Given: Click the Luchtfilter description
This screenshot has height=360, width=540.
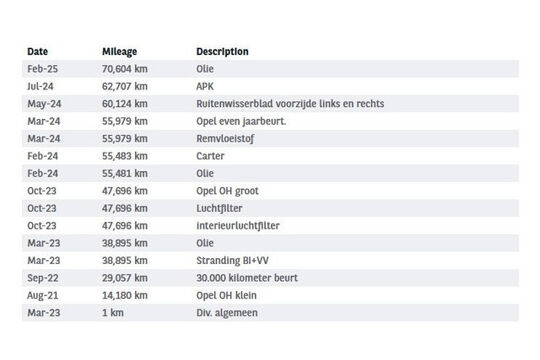Looking at the screenshot, I should [219, 208].
